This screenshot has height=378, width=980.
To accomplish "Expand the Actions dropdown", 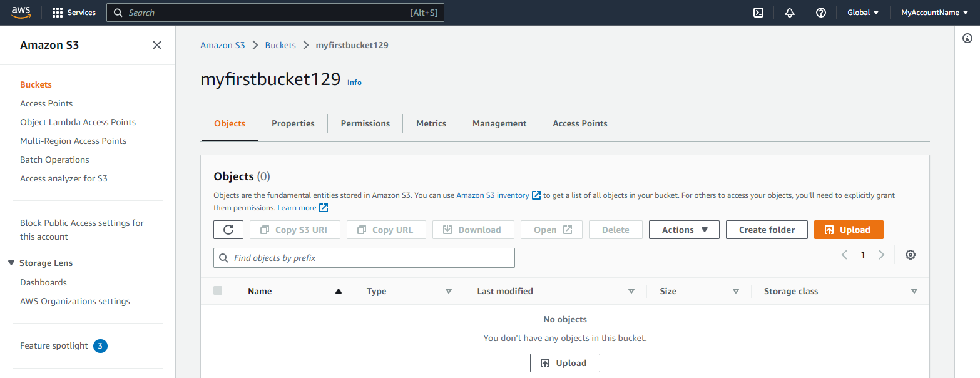I will click(684, 230).
